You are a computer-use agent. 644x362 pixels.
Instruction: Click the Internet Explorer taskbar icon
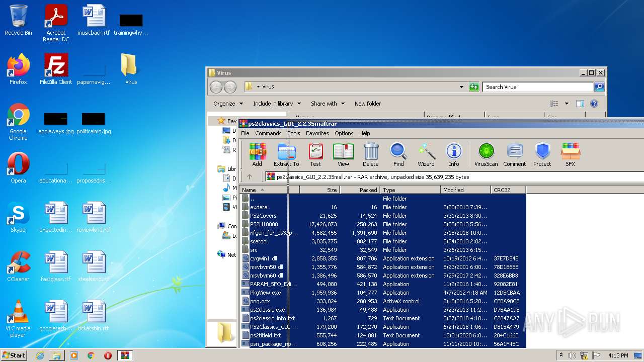point(40,355)
